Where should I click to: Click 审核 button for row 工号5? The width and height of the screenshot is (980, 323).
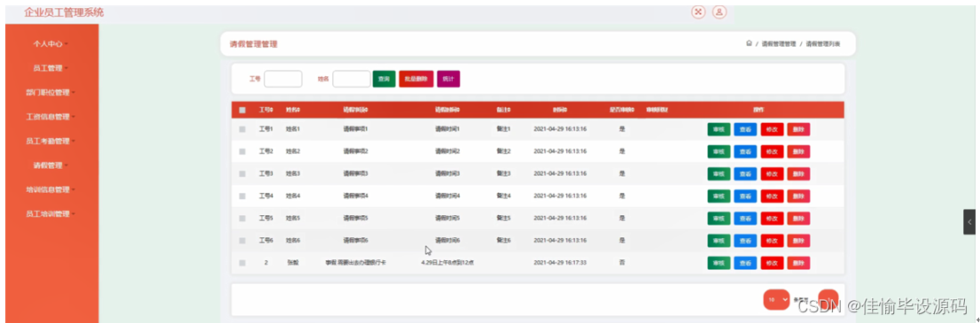719,218
